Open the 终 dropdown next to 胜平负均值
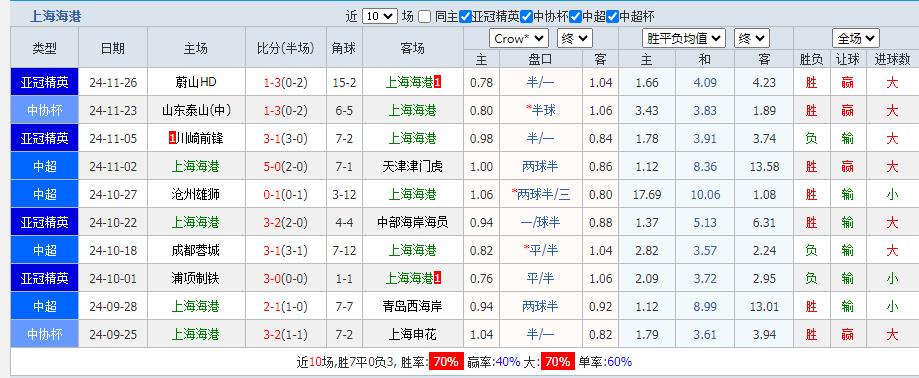The image size is (919, 378). tap(751, 39)
